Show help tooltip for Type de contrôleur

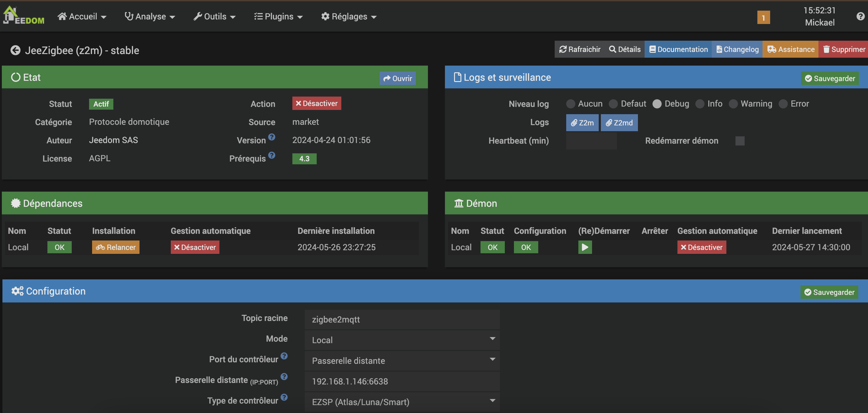tap(284, 398)
